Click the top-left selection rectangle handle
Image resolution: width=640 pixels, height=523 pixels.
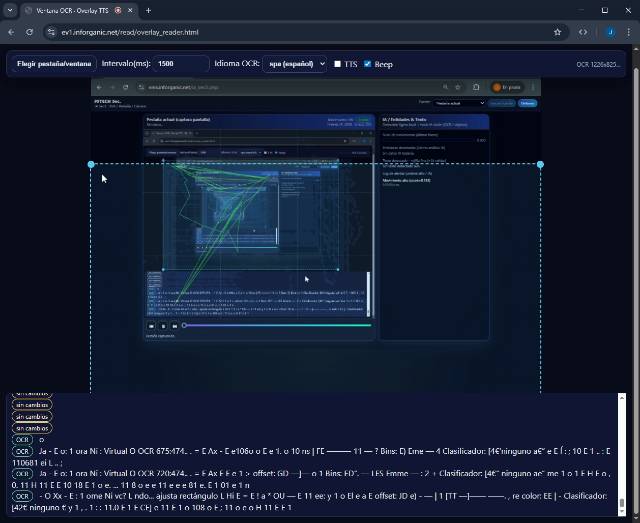coord(91,164)
